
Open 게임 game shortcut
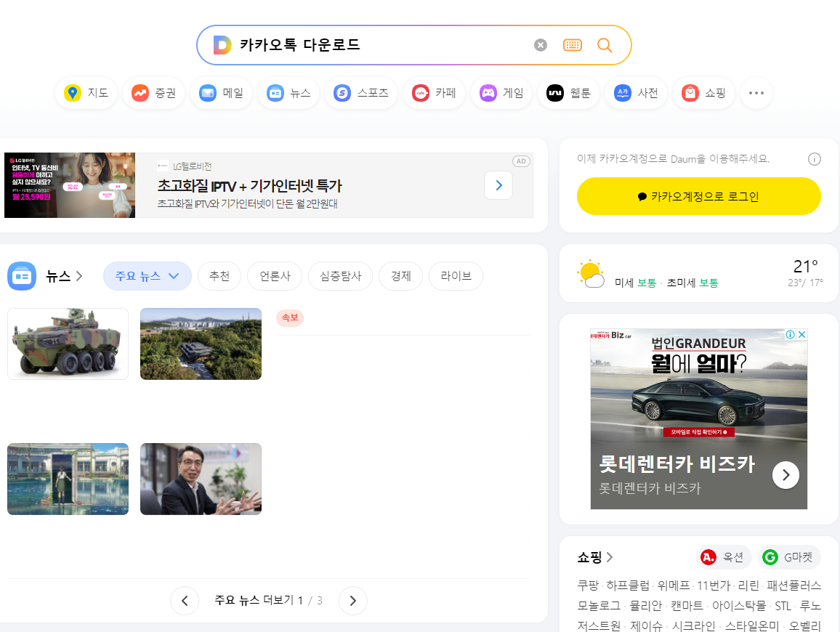501,93
